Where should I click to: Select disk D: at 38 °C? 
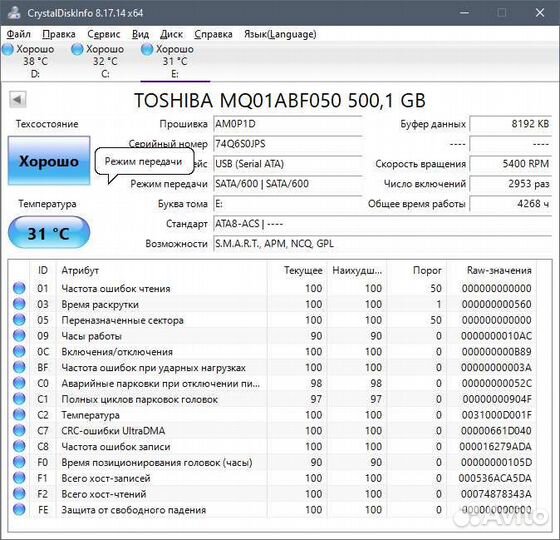tap(35, 61)
